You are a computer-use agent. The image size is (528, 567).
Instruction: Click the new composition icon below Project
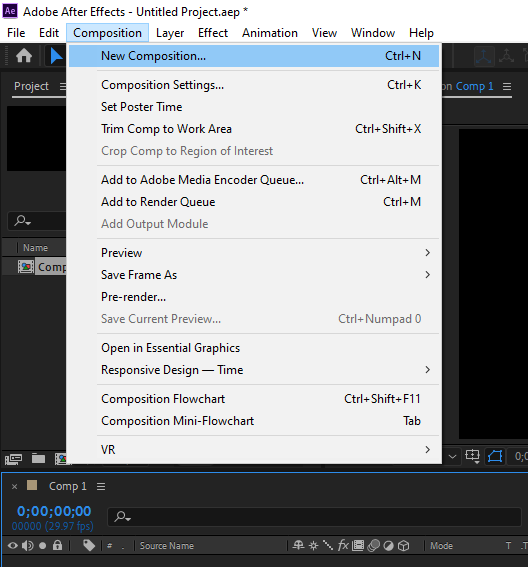coord(60,459)
